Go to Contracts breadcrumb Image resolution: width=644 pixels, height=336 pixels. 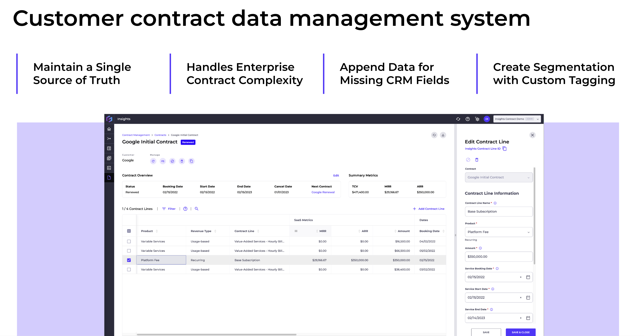pyautogui.click(x=160, y=135)
